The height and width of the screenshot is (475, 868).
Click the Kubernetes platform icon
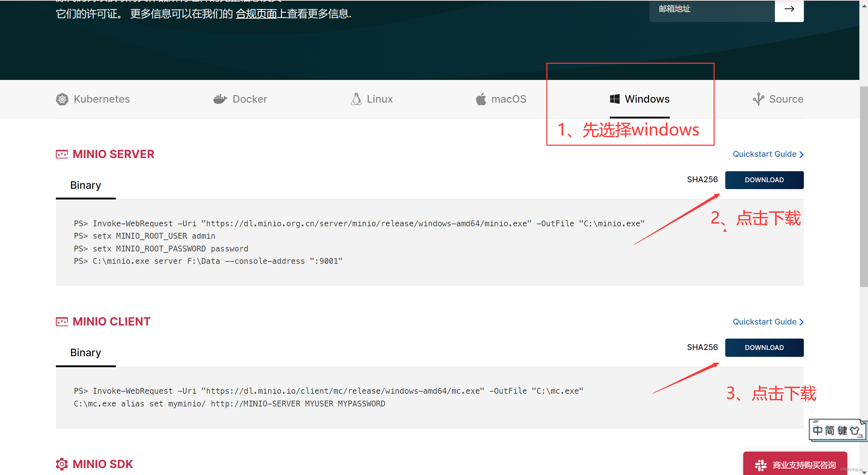point(62,99)
